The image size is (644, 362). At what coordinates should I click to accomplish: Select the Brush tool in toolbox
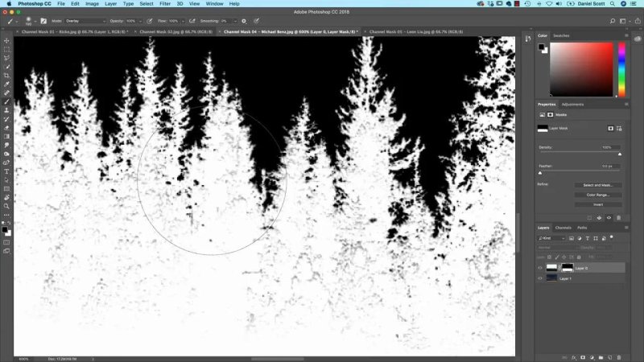[6, 102]
